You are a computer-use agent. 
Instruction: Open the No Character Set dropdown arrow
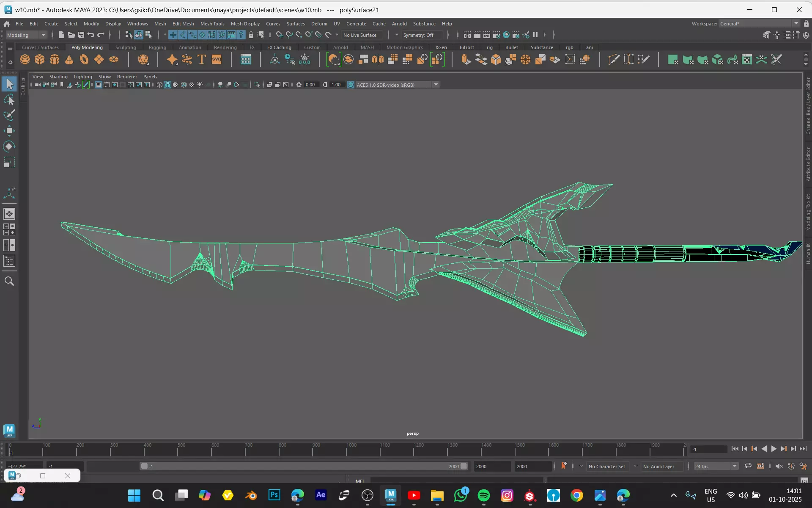581,466
